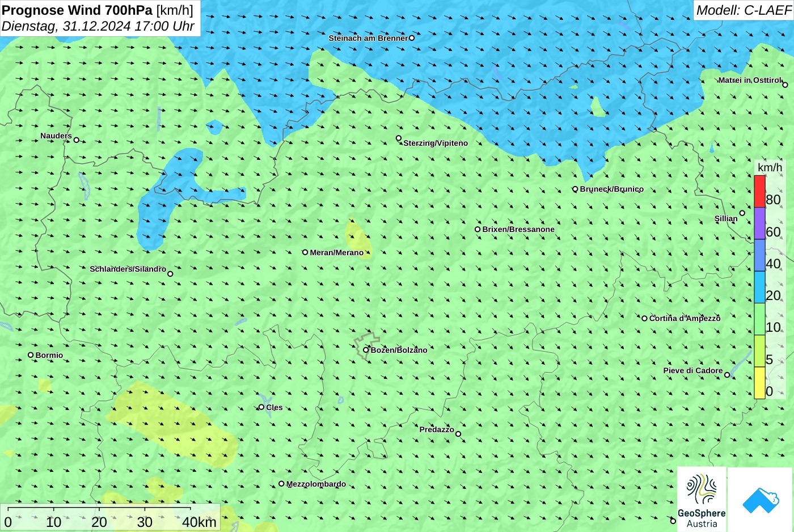This screenshot has height=532, width=794.
Task: Click the Meran/Merano location marker
Action: (305, 252)
